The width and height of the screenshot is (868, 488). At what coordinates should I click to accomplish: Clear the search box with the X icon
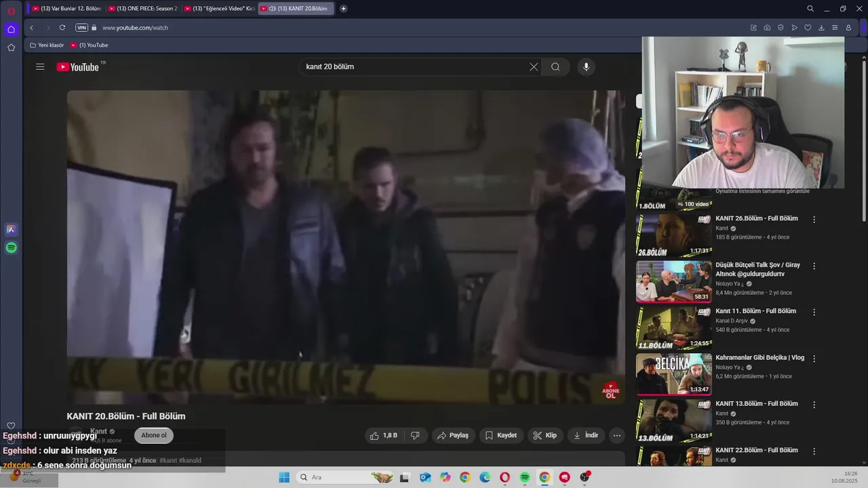click(x=534, y=66)
